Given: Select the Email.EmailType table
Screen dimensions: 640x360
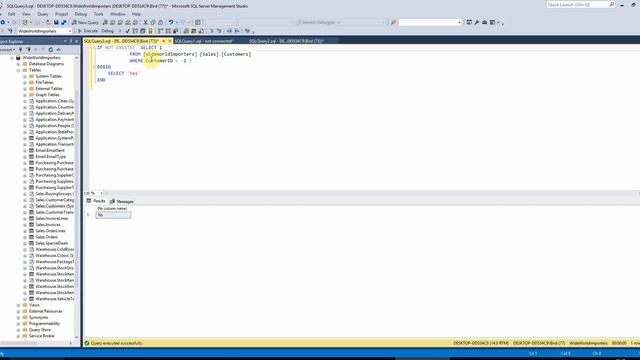Looking at the screenshot, I should tap(50, 157).
